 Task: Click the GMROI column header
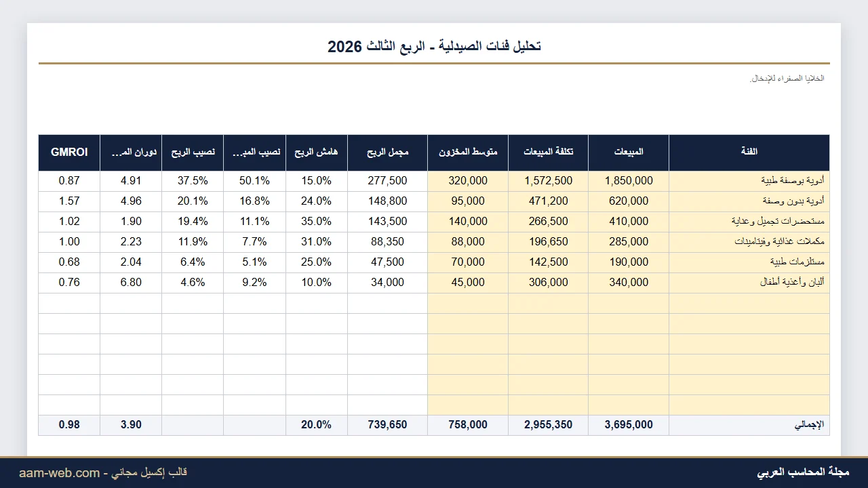coord(69,152)
